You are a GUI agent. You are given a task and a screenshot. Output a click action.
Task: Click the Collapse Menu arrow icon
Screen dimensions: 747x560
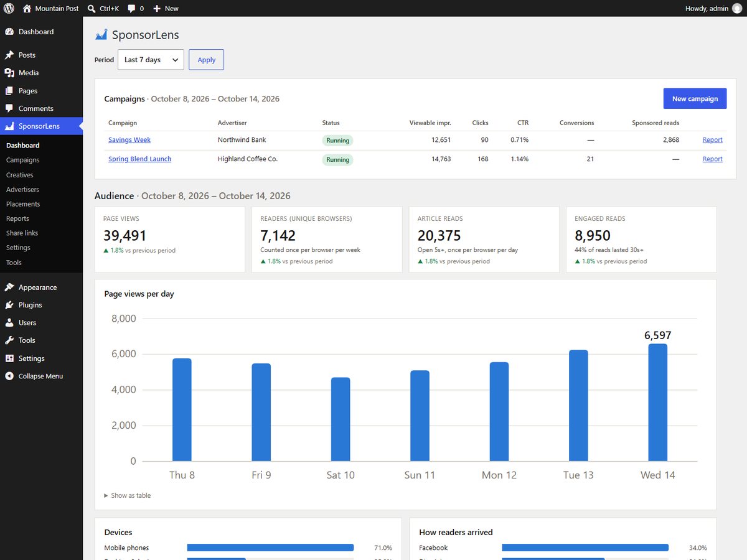pyautogui.click(x=9, y=376)
